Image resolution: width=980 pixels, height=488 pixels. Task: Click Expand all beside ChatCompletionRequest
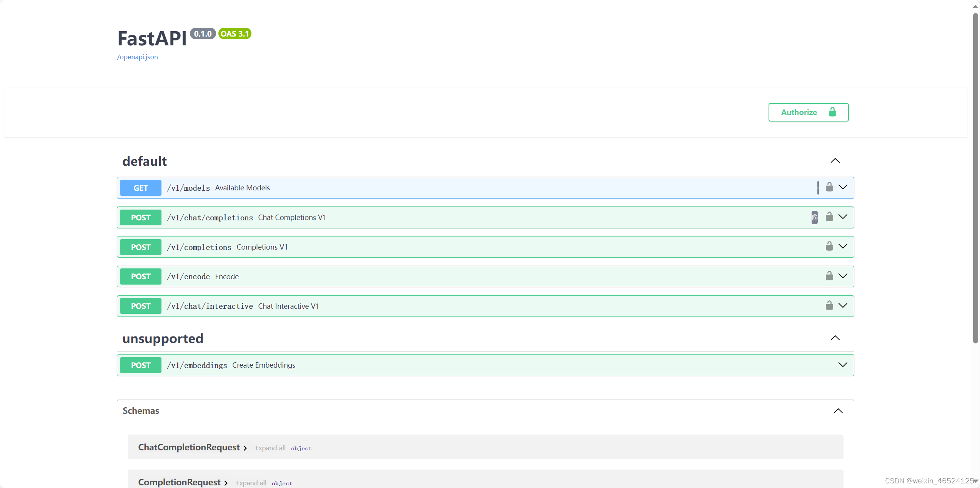click(270, 448)
